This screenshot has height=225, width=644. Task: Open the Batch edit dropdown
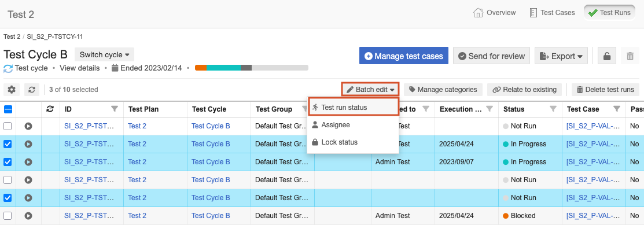370,90
